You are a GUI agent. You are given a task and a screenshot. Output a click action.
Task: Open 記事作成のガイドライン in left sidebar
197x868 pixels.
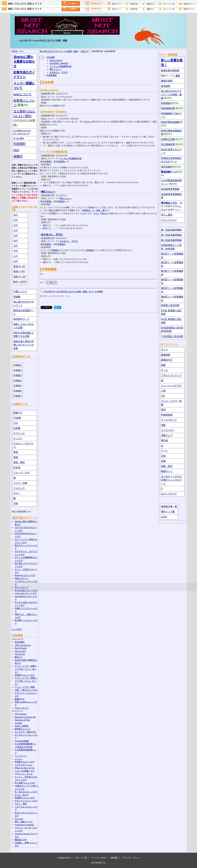pos(24,74)
